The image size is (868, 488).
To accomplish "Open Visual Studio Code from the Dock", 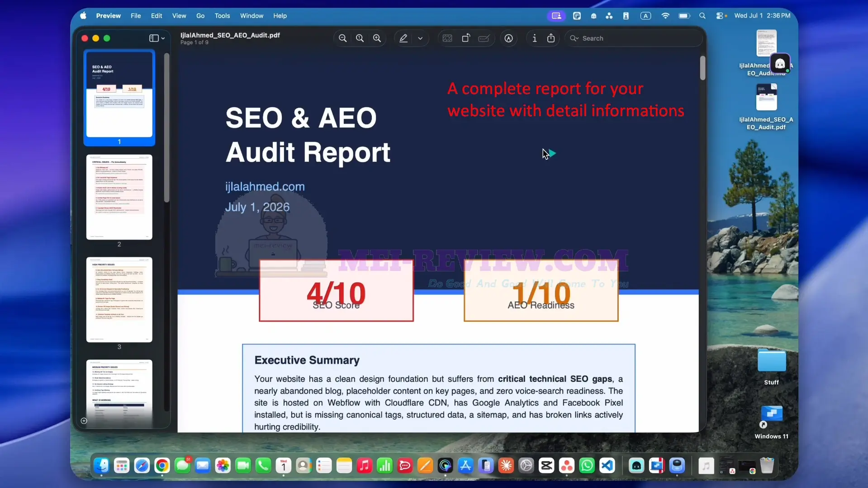I will pos(607,465).
